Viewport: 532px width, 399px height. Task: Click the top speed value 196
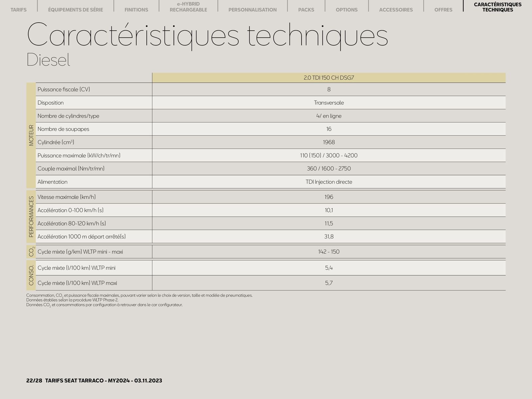(329, 197)
